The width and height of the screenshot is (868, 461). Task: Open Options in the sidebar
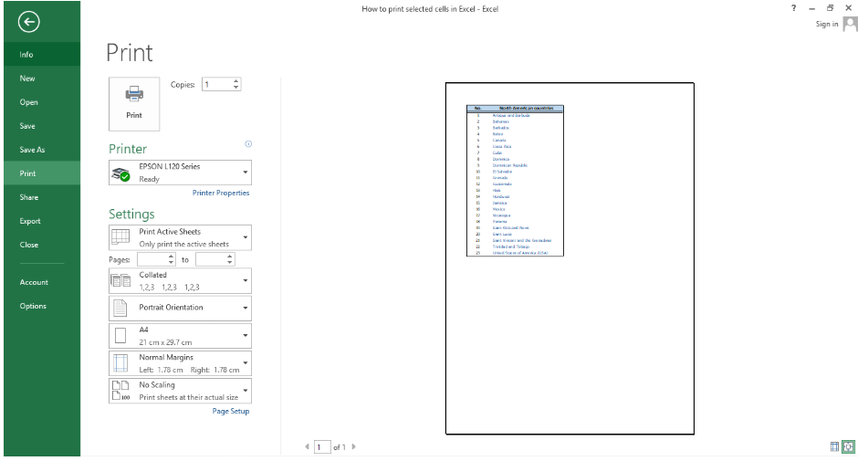[42, 306]
